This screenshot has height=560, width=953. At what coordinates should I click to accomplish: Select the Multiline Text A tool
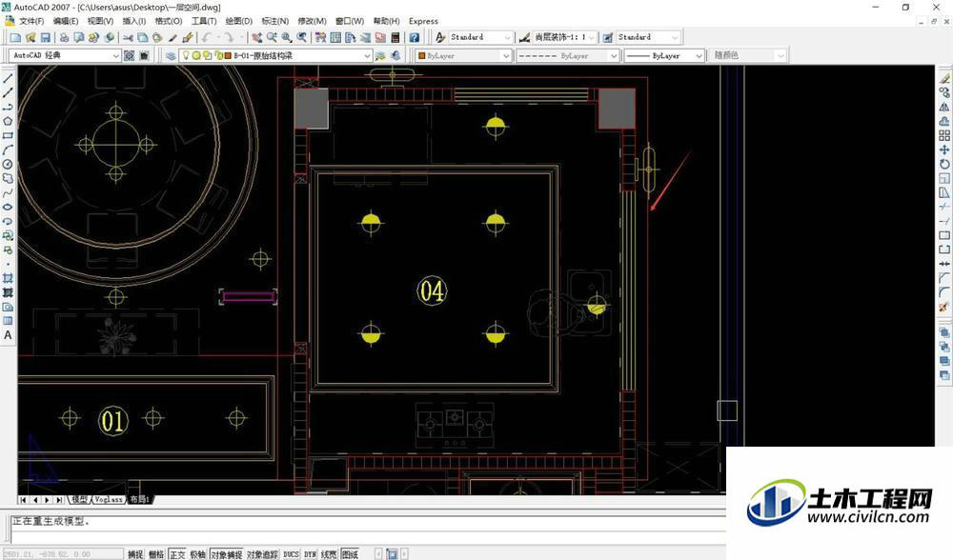[x=8, y=334]
